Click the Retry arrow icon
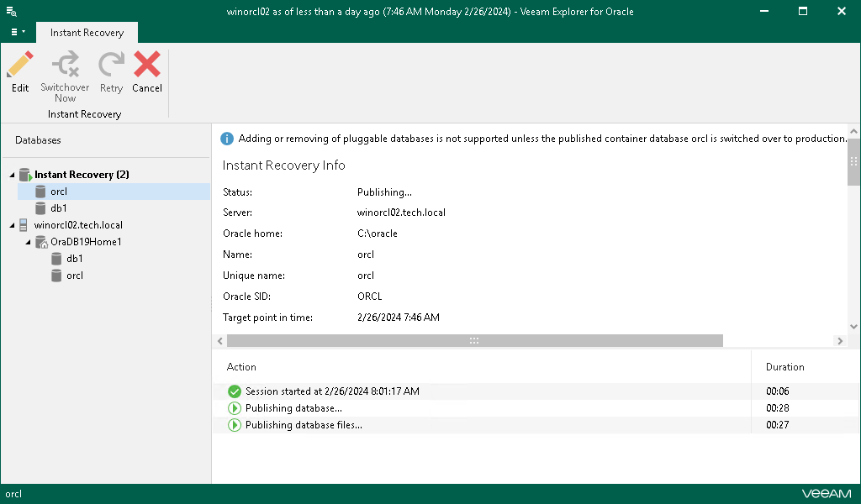This screenshot has width=861, height=504. point(111,66)
